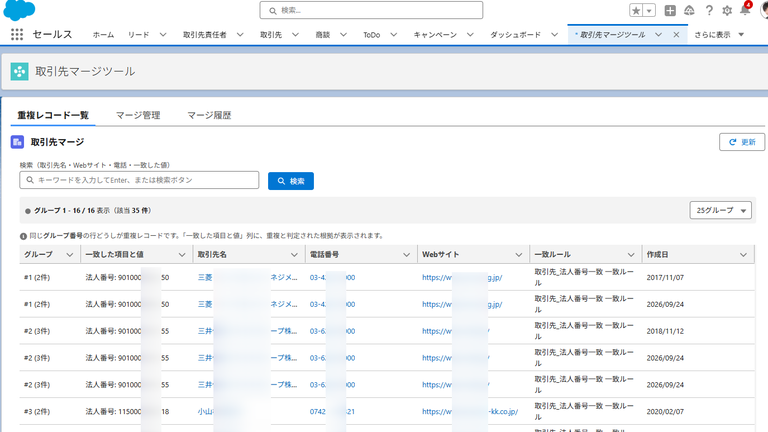Switch to the マージ管理 tab
This screenshot has width=768, height=432.
(138, 116)
